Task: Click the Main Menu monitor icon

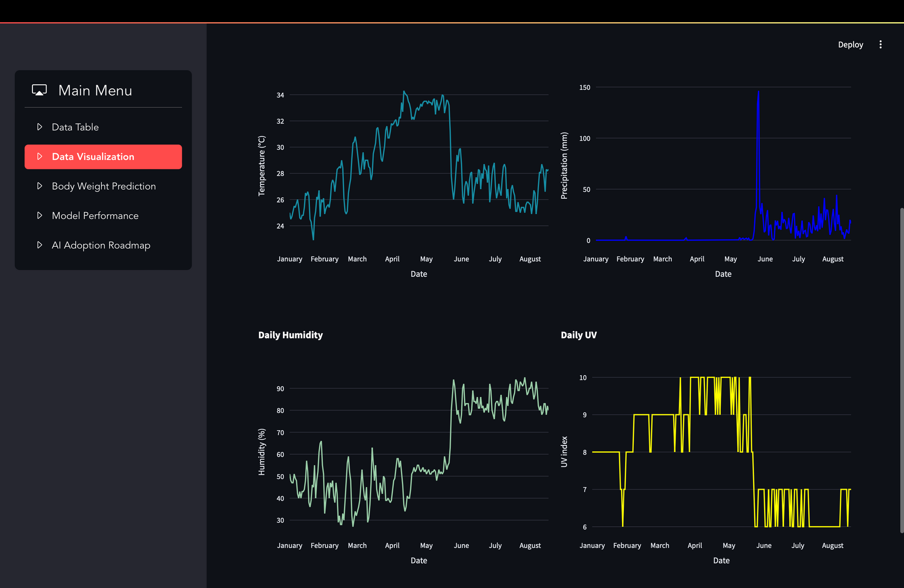Action: [39, 90]
